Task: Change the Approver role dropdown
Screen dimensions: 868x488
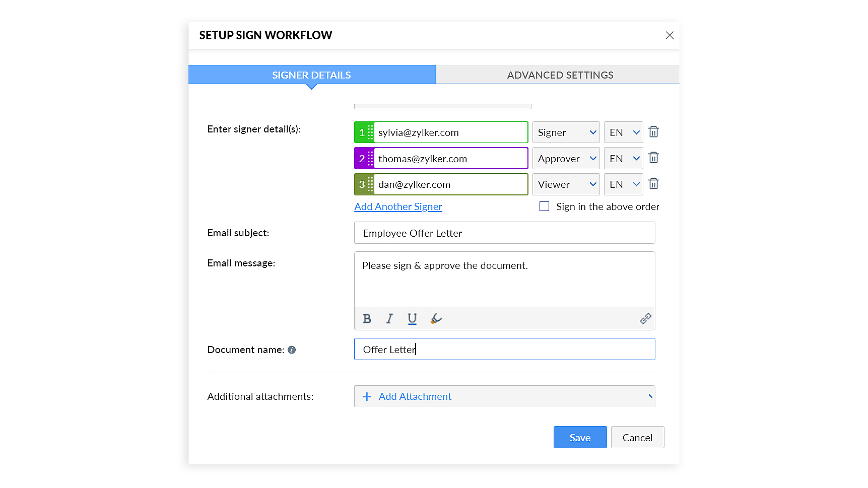Action: (x=566, y=159)
